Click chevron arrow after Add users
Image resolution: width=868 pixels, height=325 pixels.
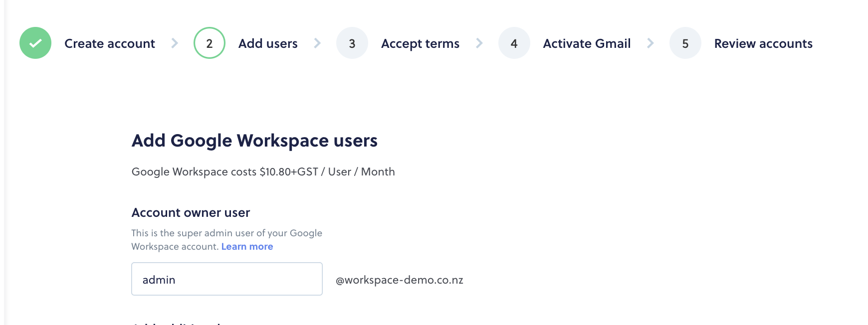click(x=317, y=43)
